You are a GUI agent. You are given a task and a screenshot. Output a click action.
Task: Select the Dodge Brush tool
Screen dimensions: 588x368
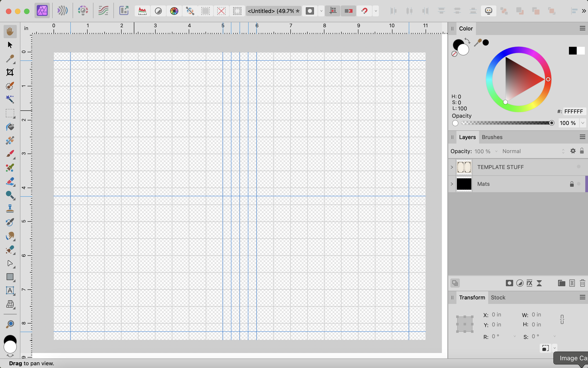[x=10, y=195]
